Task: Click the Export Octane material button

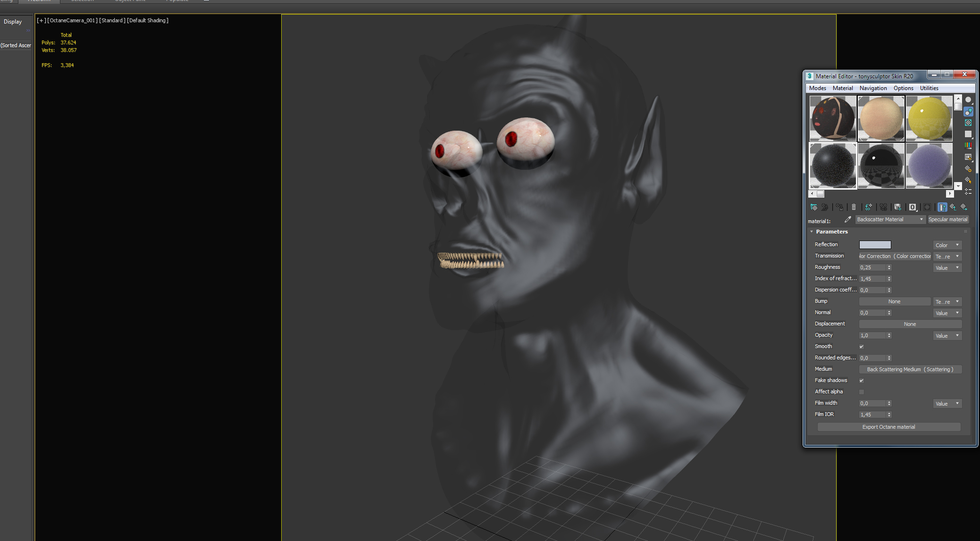Action: click(888, 427)
